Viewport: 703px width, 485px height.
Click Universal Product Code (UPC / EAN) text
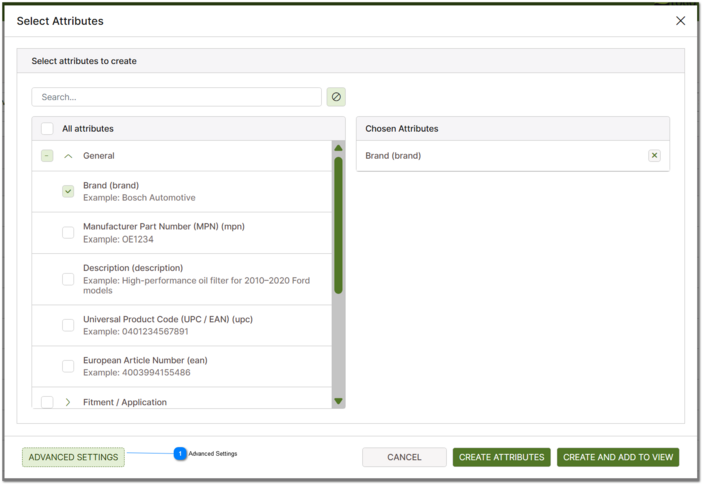168,319
